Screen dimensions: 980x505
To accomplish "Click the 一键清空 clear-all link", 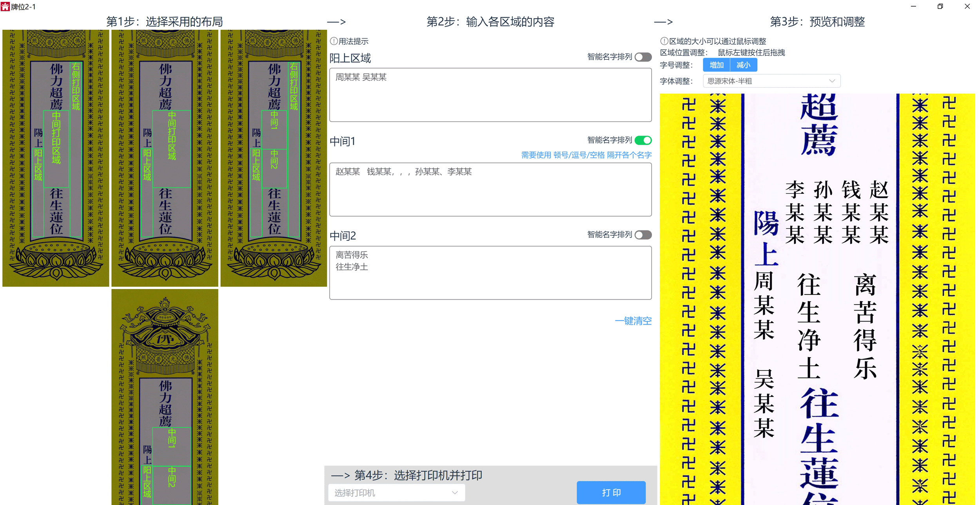I will pos(633,321).
